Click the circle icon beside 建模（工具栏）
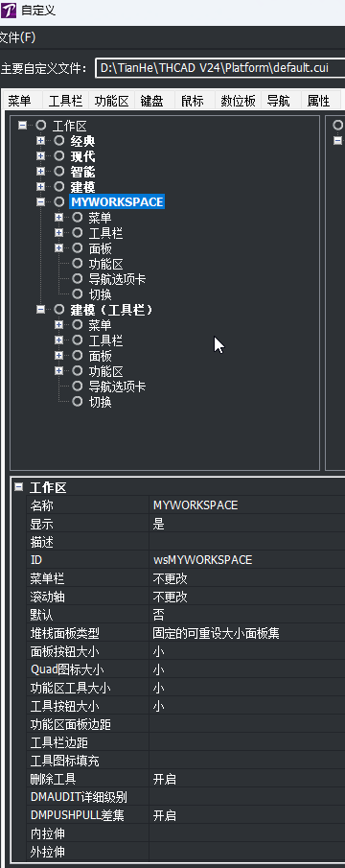The width and height of the screenshot is (345, 868). [x=59, y=310]
